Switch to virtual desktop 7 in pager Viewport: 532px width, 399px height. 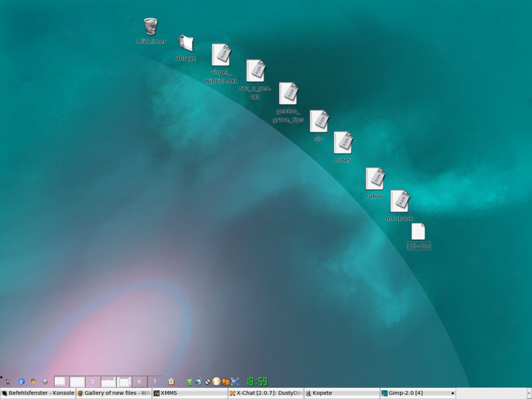point(155,382)
